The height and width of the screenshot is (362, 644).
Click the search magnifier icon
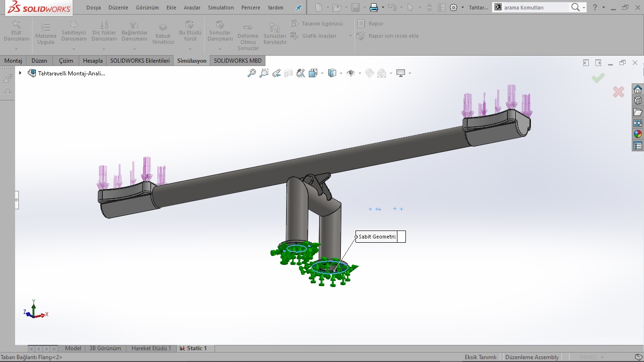[x=575, y=8]
